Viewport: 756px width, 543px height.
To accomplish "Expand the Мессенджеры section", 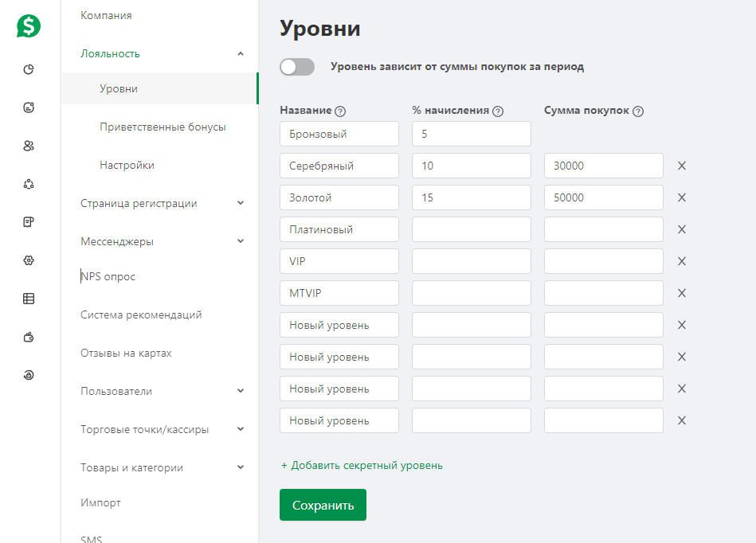I will [x=241, y=241].
